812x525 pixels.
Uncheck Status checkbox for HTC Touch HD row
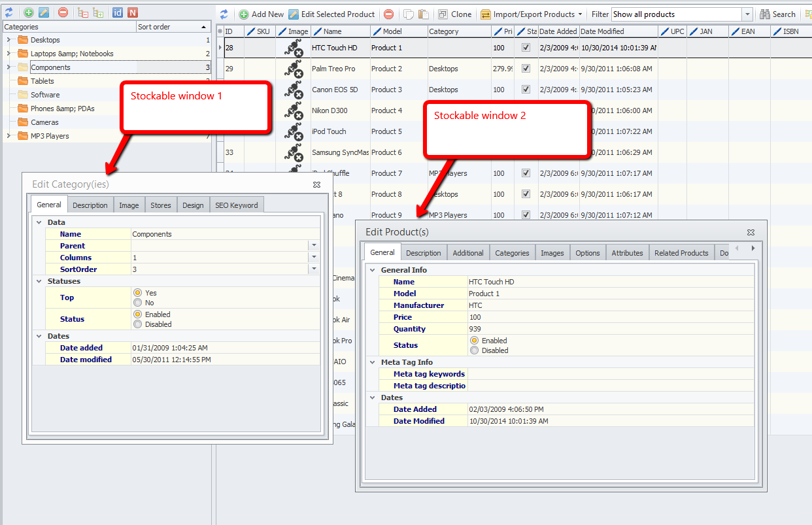526,48
